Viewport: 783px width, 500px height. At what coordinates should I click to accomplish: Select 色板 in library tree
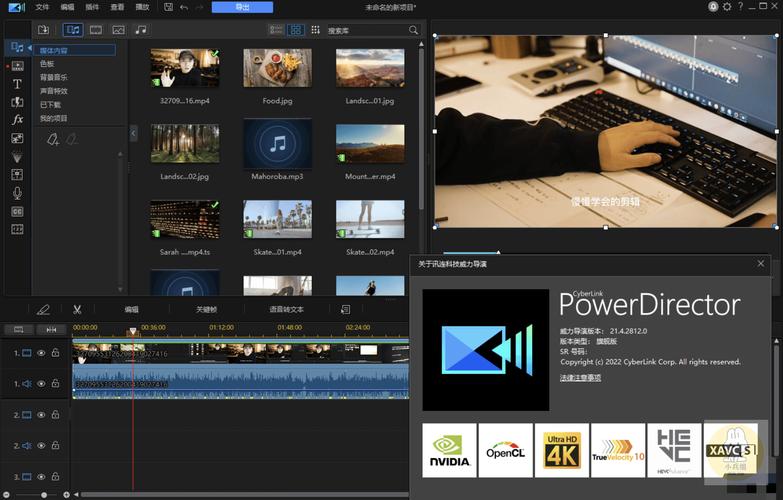coord(47,64)
